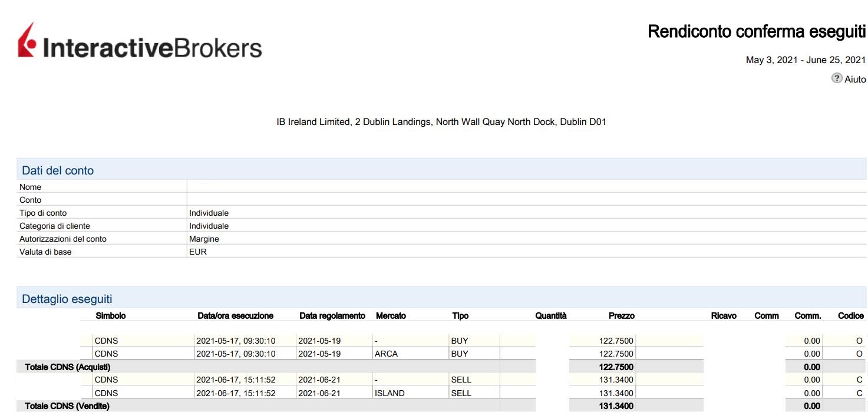The width and height of the screenshot is (868, 412).
Task: Select Individuale value beside Tipo di conto
Action: click(209, 213)
